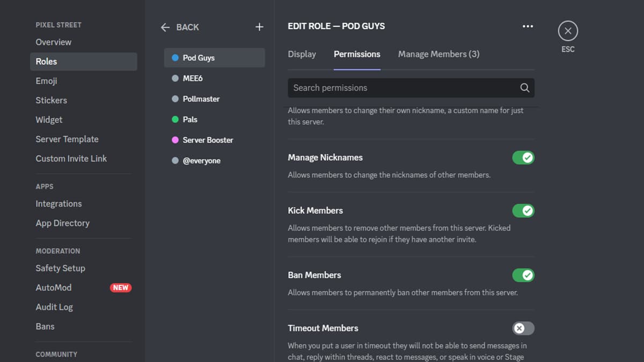Exit role settings with the ESC close button
The image size is (644, 362).
(568, 31)
